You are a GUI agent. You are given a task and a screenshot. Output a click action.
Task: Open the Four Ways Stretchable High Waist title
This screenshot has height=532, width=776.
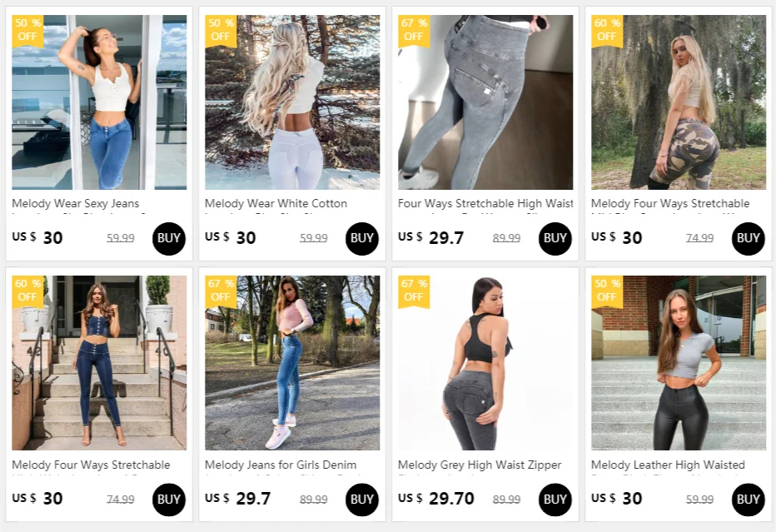[485, 203]
